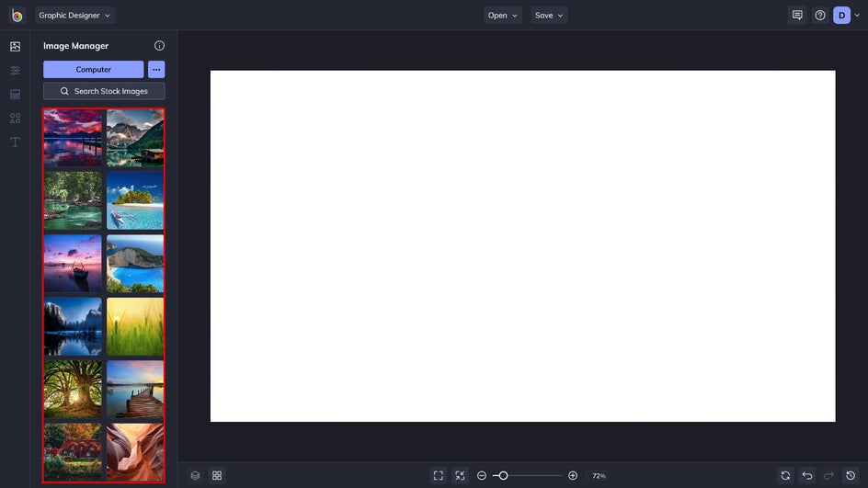Open the history clock icon
This screenshot has height=488, width=868.
(851, 475)
